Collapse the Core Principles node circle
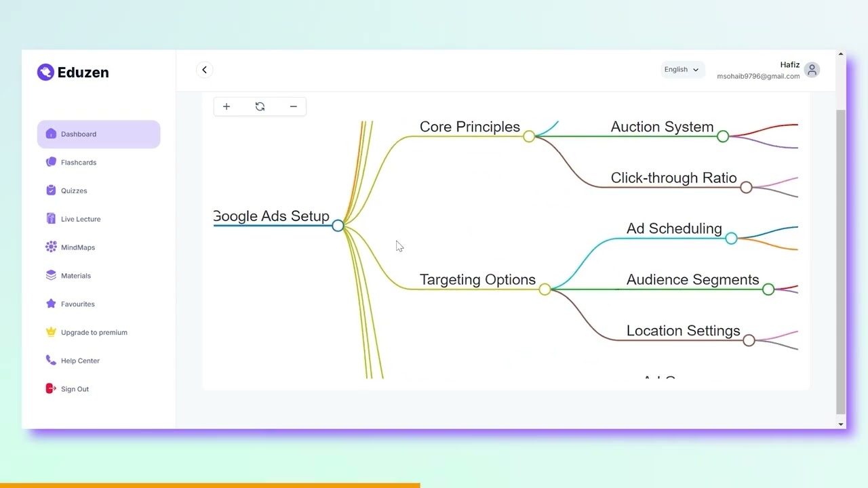 pos(529,137)
